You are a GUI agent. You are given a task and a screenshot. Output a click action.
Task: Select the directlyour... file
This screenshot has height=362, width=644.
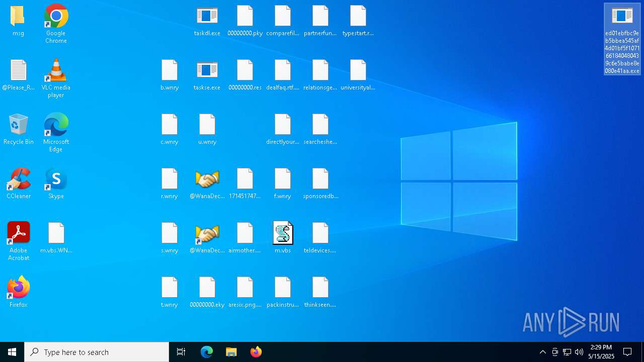coord(282,130)
